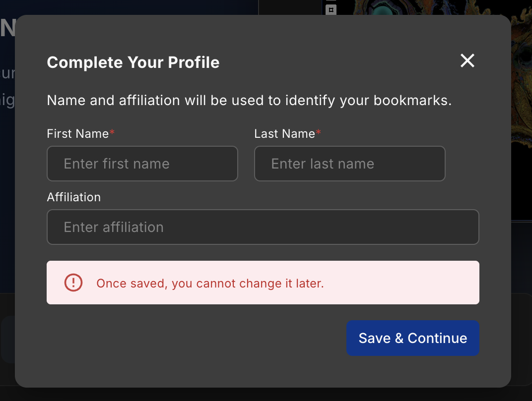Select the First Name label

click(77, 134)
